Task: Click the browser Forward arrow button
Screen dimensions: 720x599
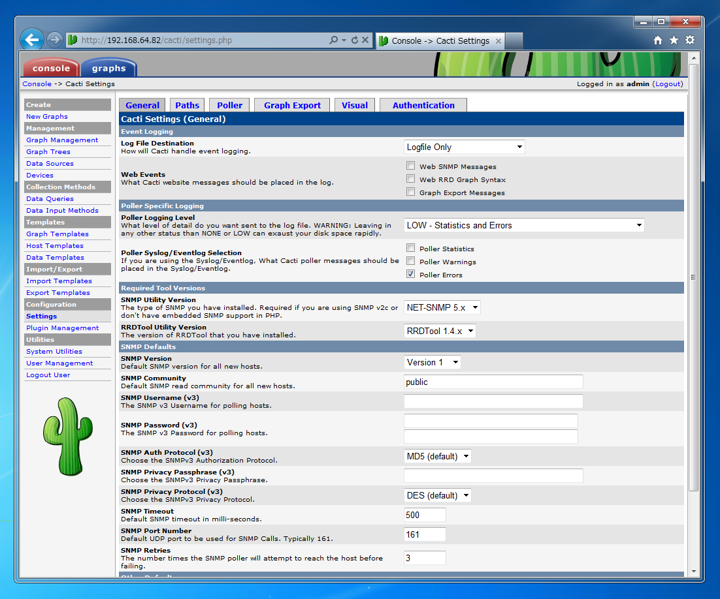Action: click(x=54, y=40)
